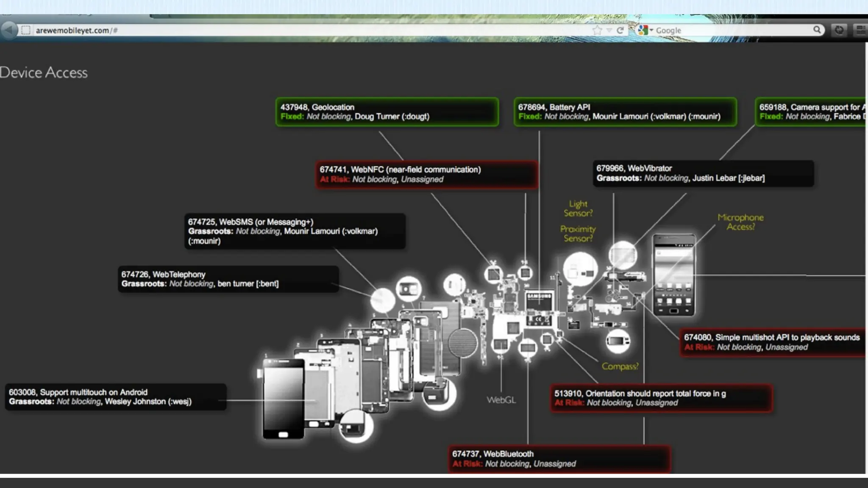Viewport: 868px width, 488px height.
Task: Open the 674737 WebBluetooth bug box
Action: click(x=559, y=459)
